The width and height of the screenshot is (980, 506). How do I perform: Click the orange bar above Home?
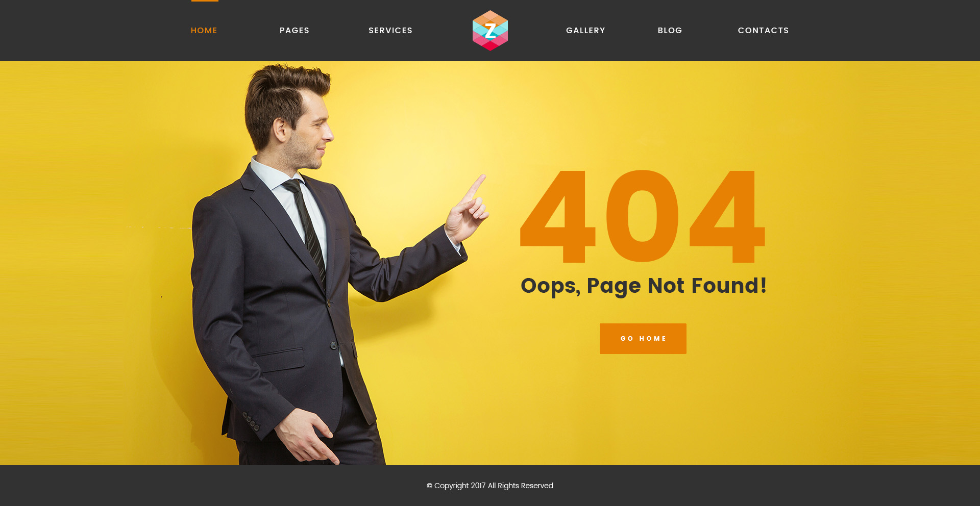(205, 1)
